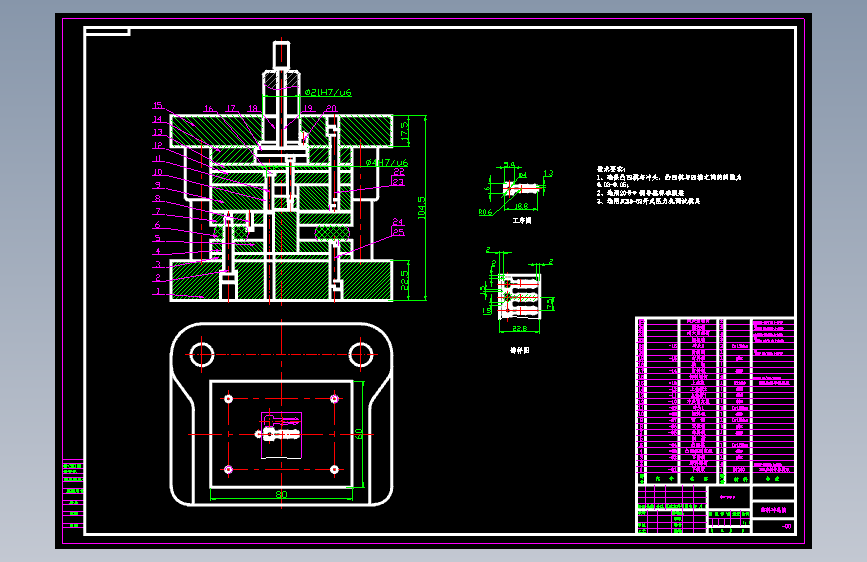Click the 1.3 dimension on the part sketch
The height and width of the screenshot is (562, 867).
click(548, 173)
